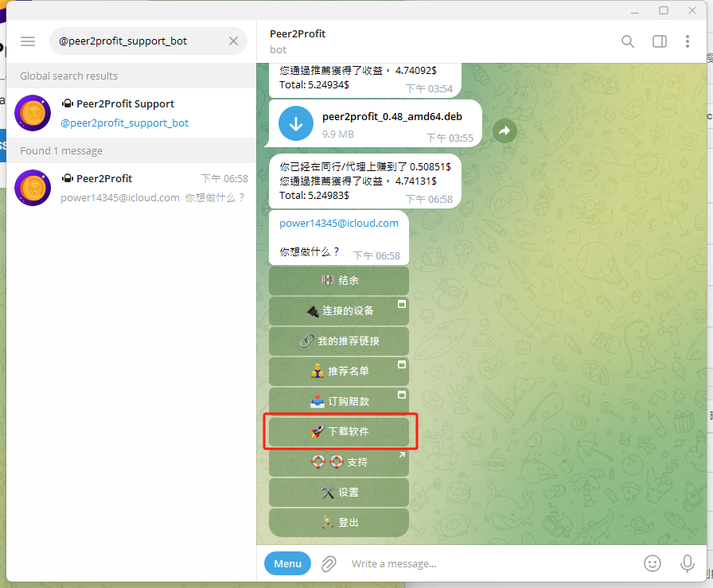Click the 设置 settings bot button
This screenshot has height=588, width=713.
[x=339, y=492]
